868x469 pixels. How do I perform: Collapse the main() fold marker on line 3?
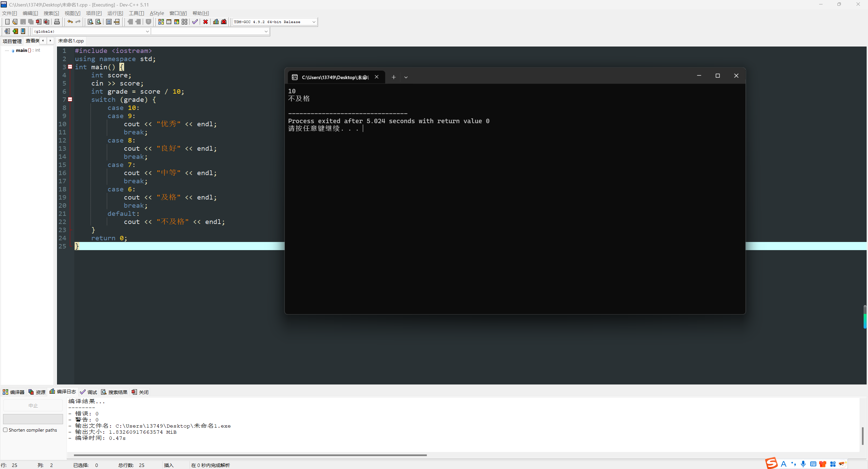70,67
